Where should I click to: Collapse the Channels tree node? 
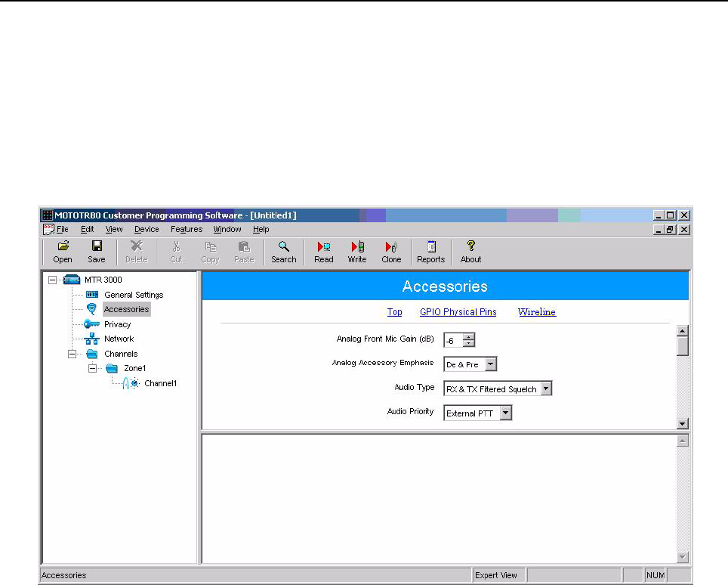(x=72, y=354)
